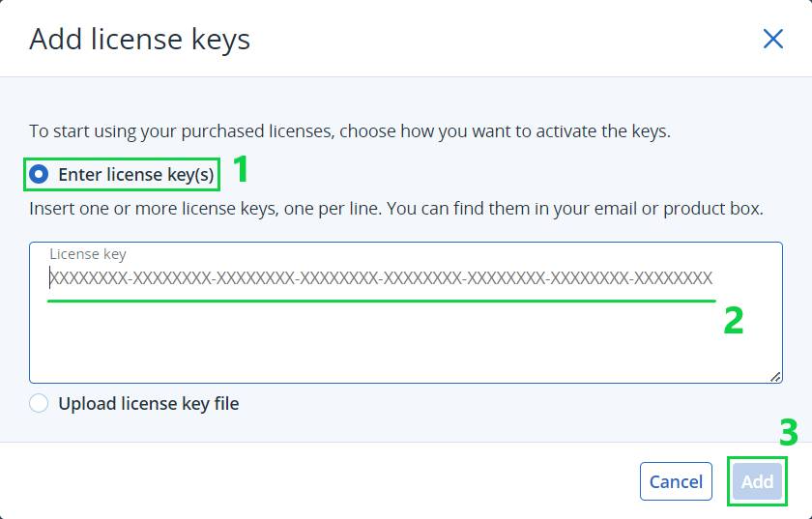This screenshot has width=812, height=519.
Task: Grab the text area resize handle
Action: [775, 377]
